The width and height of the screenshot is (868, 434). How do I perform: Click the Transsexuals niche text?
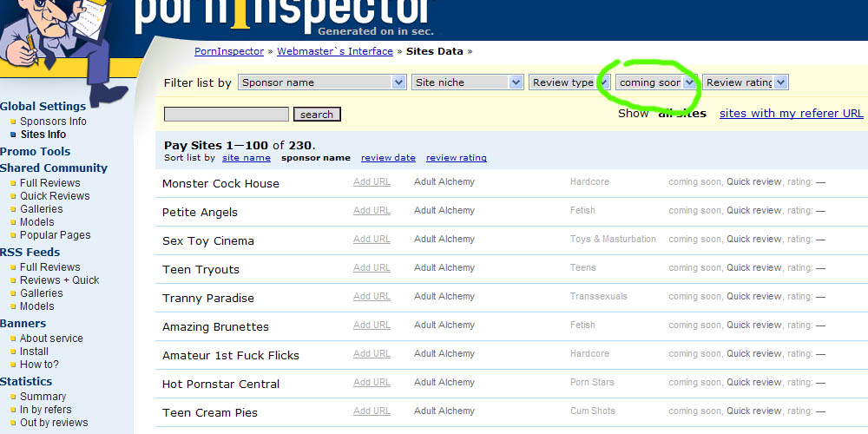pos(598,296)
